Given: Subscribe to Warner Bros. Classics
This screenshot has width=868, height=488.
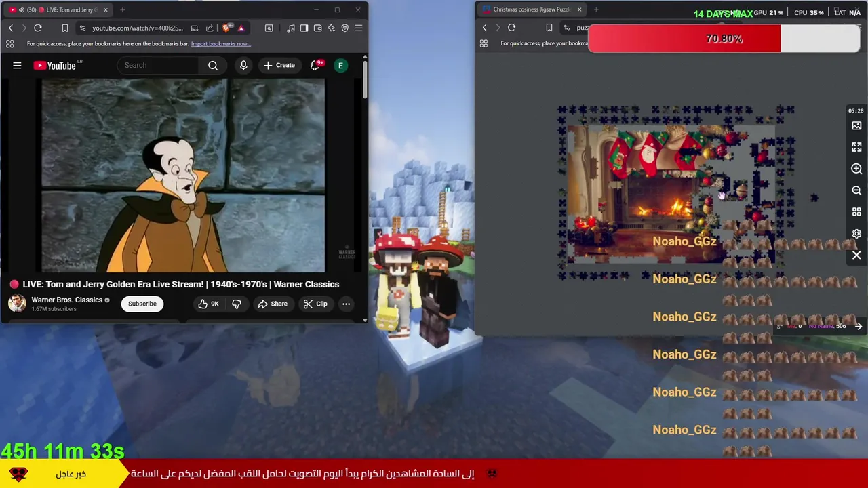Looking at the screenshot, I should tap(142, 304).
